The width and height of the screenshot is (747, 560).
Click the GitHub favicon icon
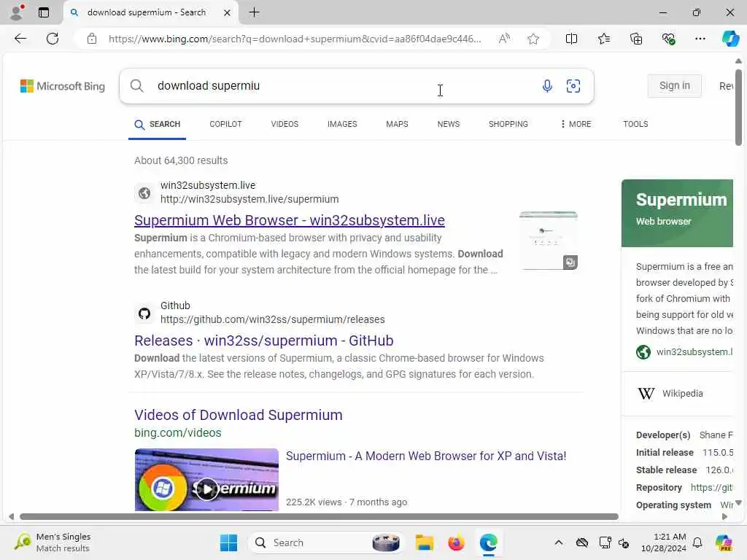[x=144, y=314]
